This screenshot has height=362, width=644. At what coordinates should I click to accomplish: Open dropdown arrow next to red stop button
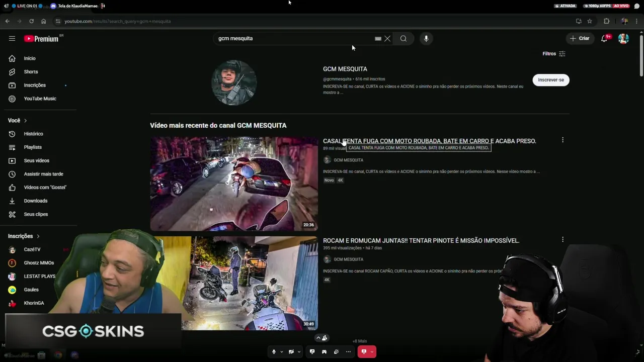372,351
